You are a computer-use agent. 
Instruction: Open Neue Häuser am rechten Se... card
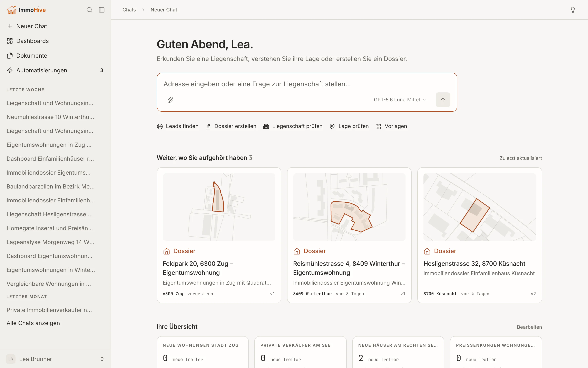[398, 352]
